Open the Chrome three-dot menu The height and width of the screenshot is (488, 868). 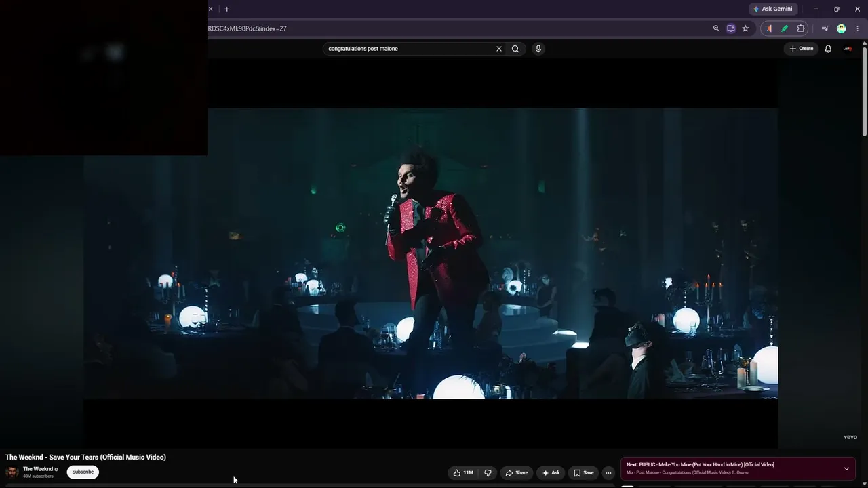(x=858, y=28)
